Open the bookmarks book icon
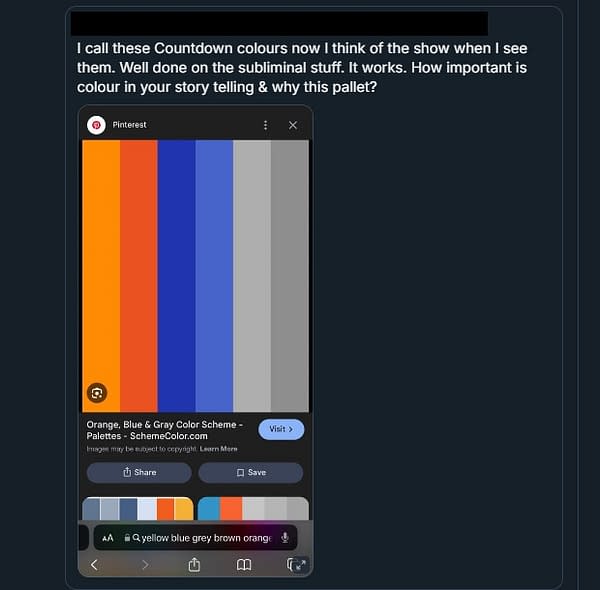The width and height of the screenshot is (600, 590). click(244, 565)
